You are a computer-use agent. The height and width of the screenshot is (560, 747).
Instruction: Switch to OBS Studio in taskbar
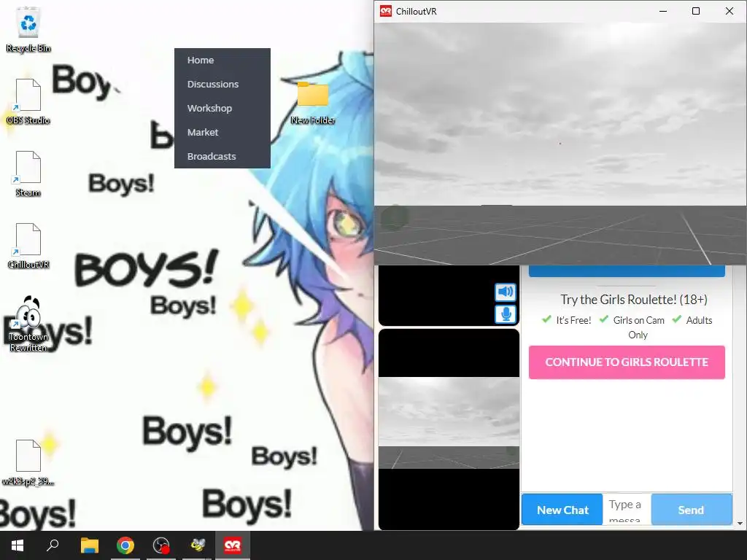point(161,545)
